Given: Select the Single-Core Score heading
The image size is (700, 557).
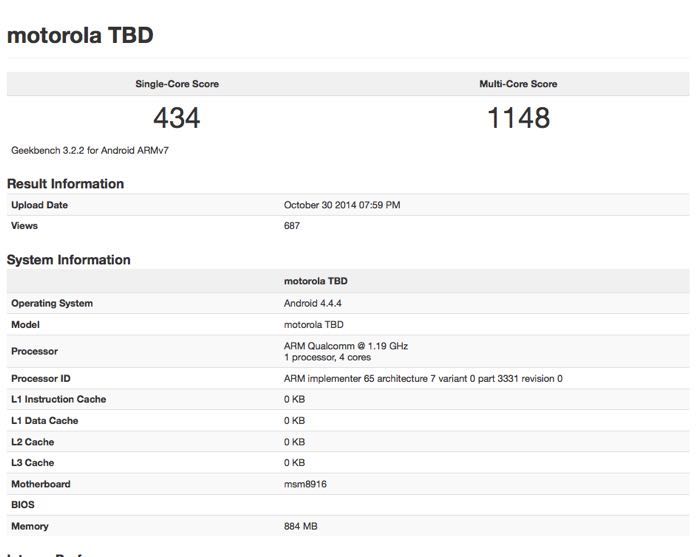Looking at the screenshot, I should click(x=177, y=84).
